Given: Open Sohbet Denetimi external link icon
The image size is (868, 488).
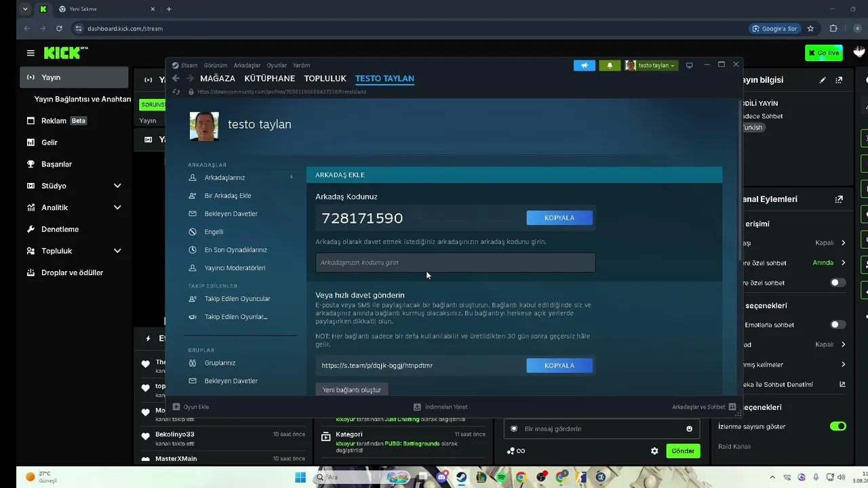Looking at the screenshot, I should pos(843,384).
